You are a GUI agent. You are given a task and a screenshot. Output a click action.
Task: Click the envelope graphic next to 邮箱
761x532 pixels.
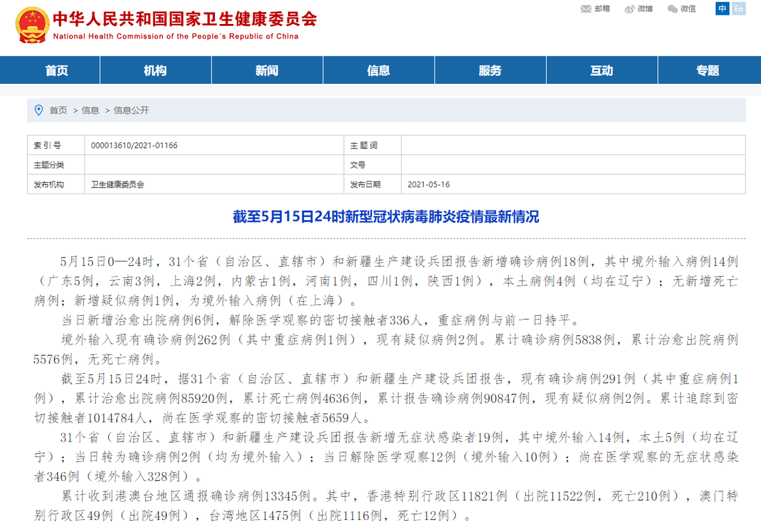pyautogui.click(x=585, y=9)
